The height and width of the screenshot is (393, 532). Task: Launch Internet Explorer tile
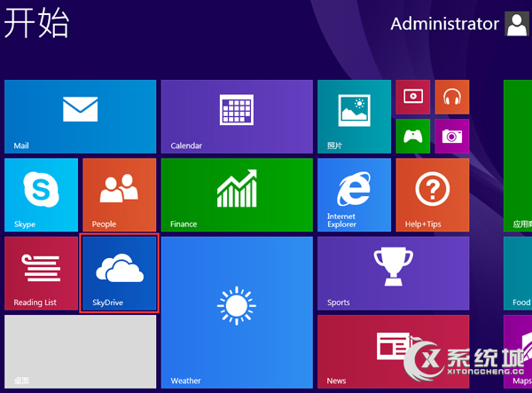[x=354, y=195]
